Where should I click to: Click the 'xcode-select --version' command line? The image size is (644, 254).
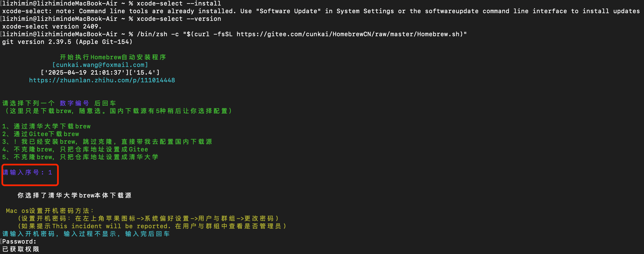pyautogui.click(x=111, y=19)
